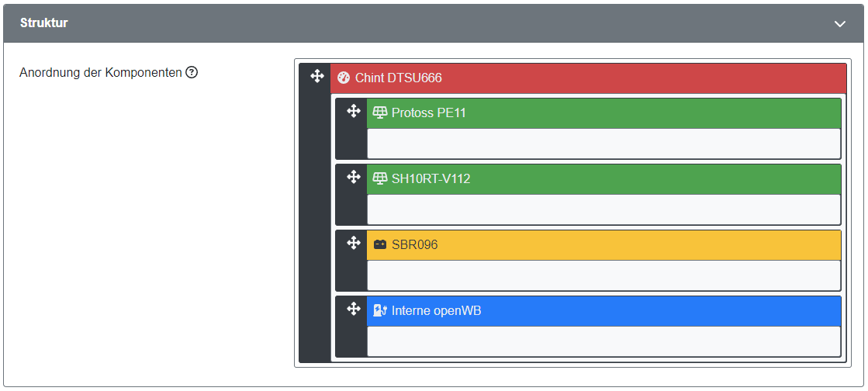Collapse the Struktur section using the chevron
868x391 pixels.
coord(839,24)
